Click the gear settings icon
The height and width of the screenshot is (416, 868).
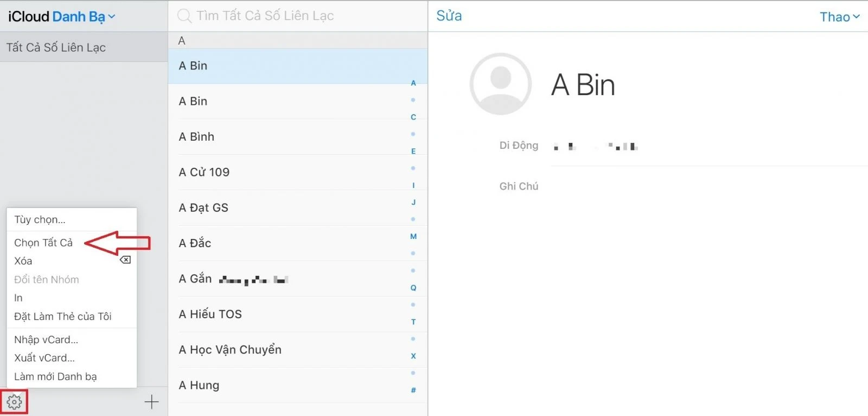tap(15, 402)
